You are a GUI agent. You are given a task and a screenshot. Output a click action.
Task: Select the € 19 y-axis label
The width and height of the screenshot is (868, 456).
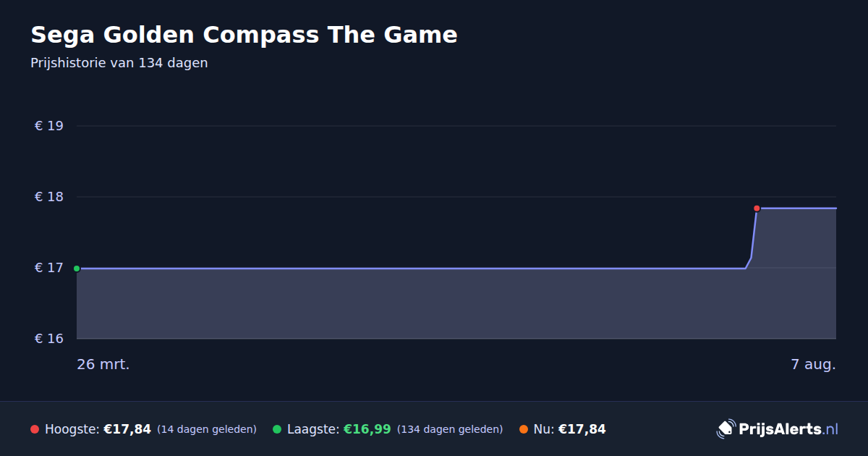tap(49, 126)
